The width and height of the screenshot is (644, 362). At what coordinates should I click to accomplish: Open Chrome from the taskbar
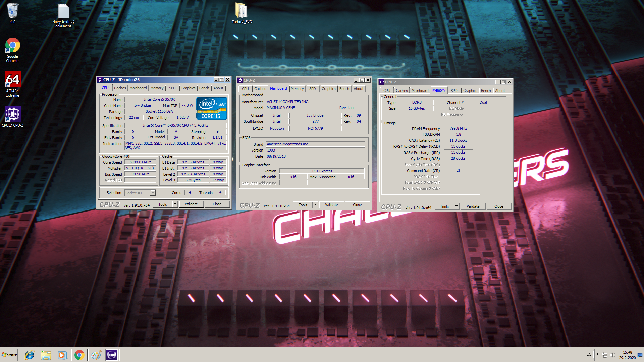click(x=79, y=355)
